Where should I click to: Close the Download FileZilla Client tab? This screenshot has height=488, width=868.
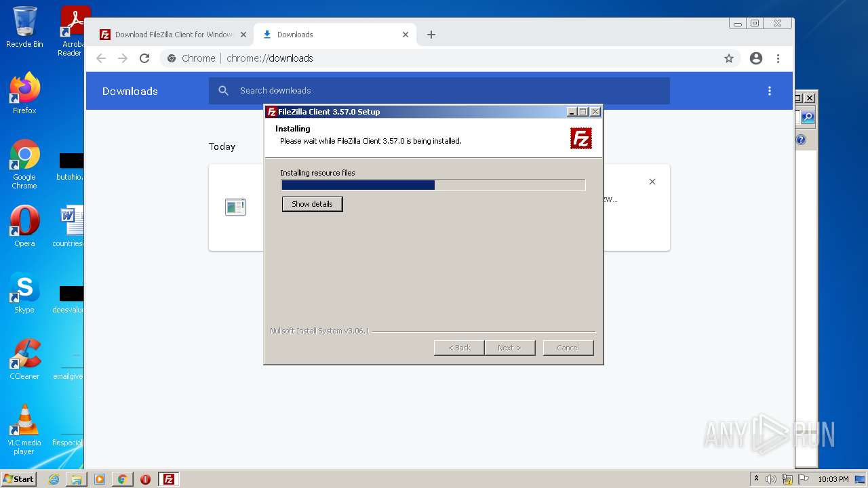(243, 35)
